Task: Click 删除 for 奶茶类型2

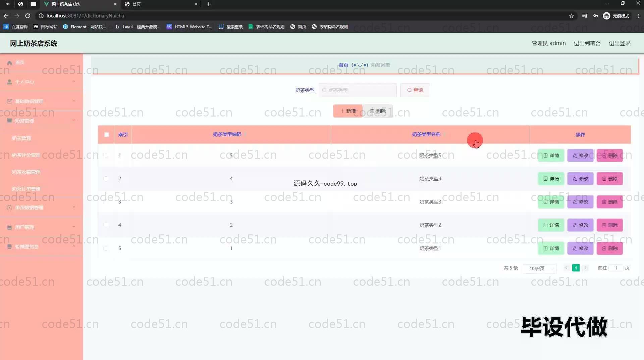Action: click(610, 225)
